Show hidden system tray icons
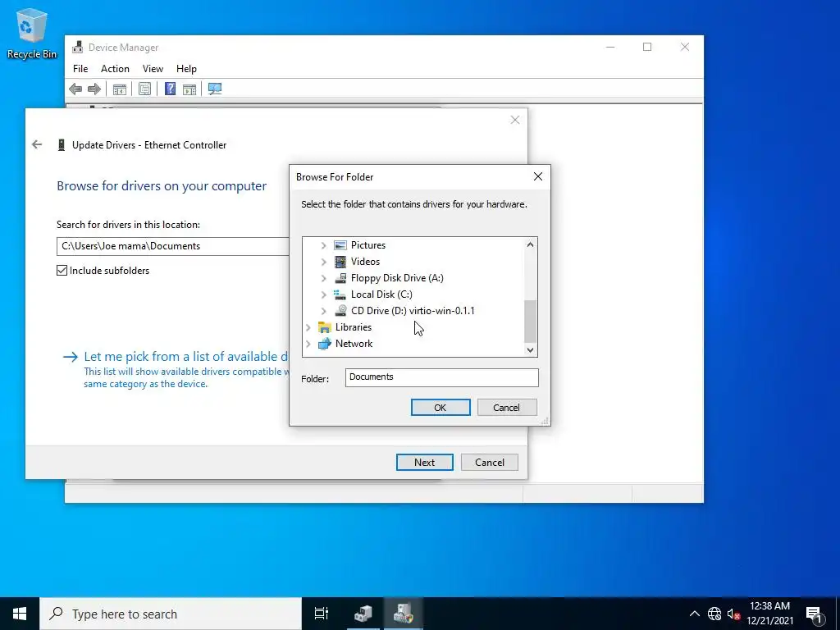Viewport: 840px width, 630px height. pos(694,614)
